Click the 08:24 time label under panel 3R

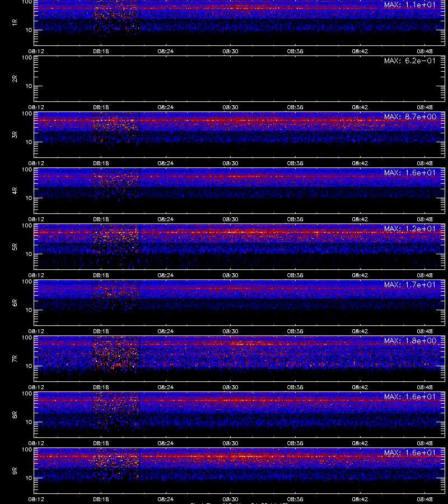tap(166, 164)
